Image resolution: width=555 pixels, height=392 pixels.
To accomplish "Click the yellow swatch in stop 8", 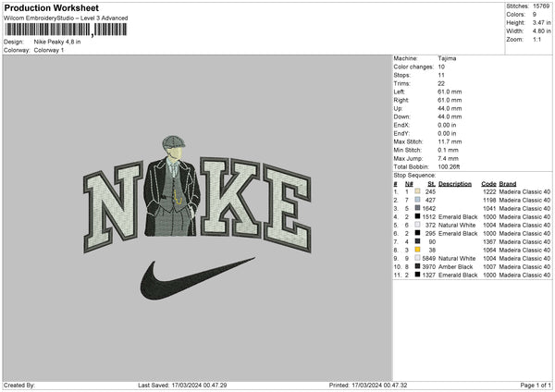I will point(418,250).
